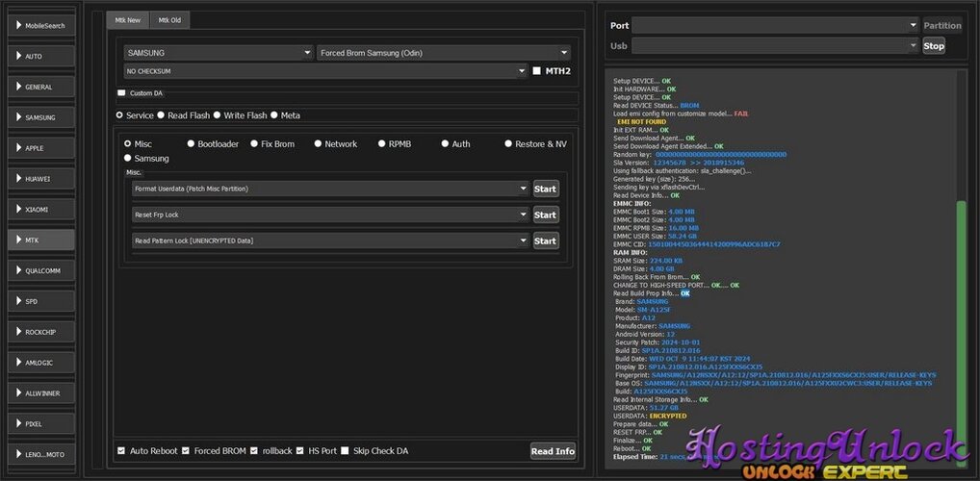
Task: Select the Read Flash radio button
Action: pyautogui.click(x=161, y=115)
